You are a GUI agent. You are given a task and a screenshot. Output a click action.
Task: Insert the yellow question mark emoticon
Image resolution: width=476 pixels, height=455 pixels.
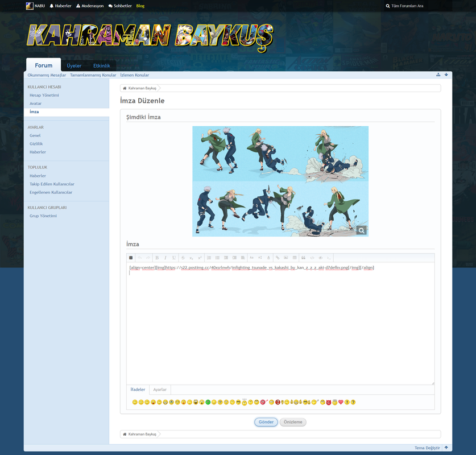click(353, 402)
